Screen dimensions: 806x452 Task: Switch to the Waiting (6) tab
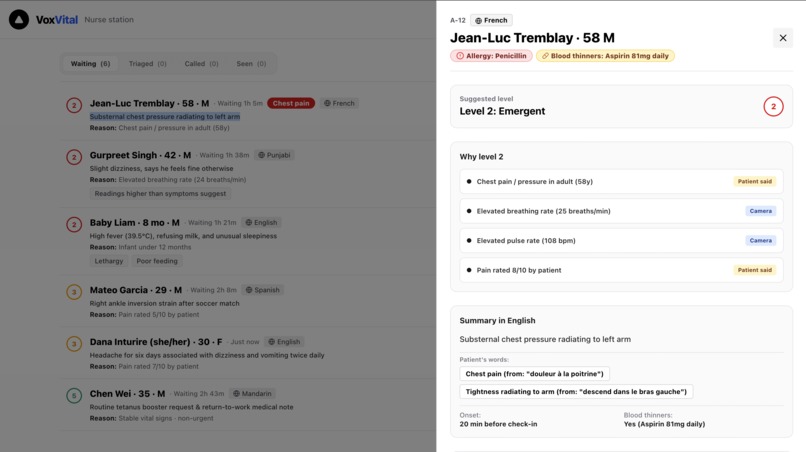(x=90, y=64)
